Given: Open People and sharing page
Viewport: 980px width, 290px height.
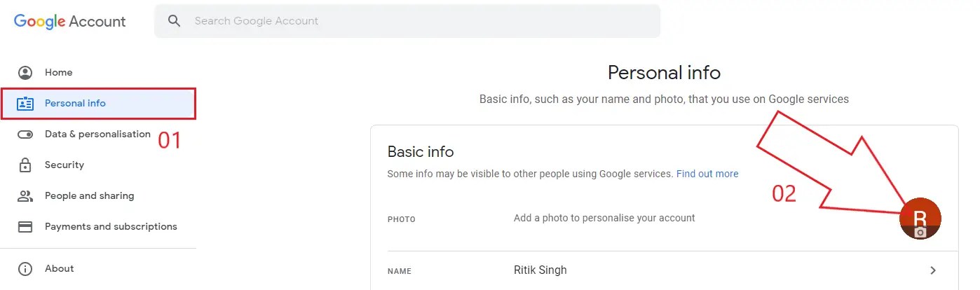Looking at the screenshot, I should (89, 196).
